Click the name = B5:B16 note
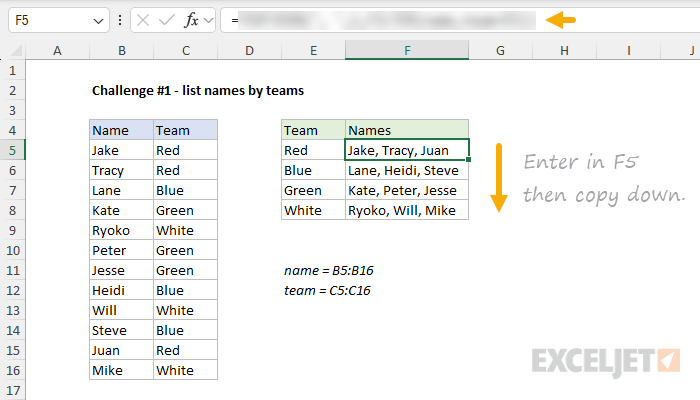The image size is (700, 400). click(329, 271)
